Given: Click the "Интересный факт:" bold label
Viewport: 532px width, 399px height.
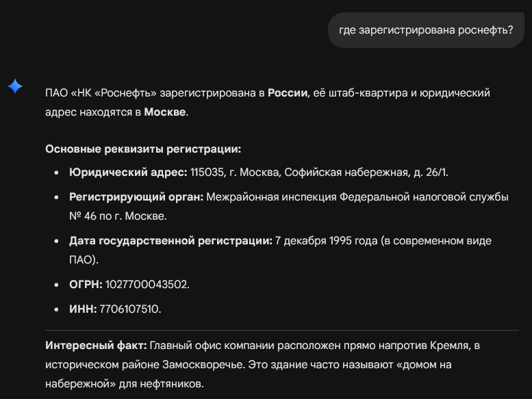Looking at the screenshot, I should (x=96, y=346).
